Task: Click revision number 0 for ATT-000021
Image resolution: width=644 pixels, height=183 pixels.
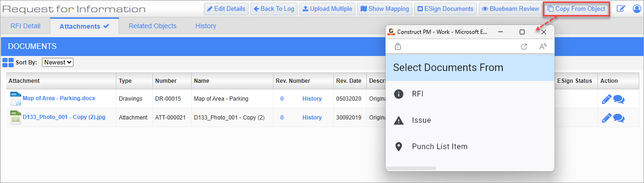Action: 282,118
